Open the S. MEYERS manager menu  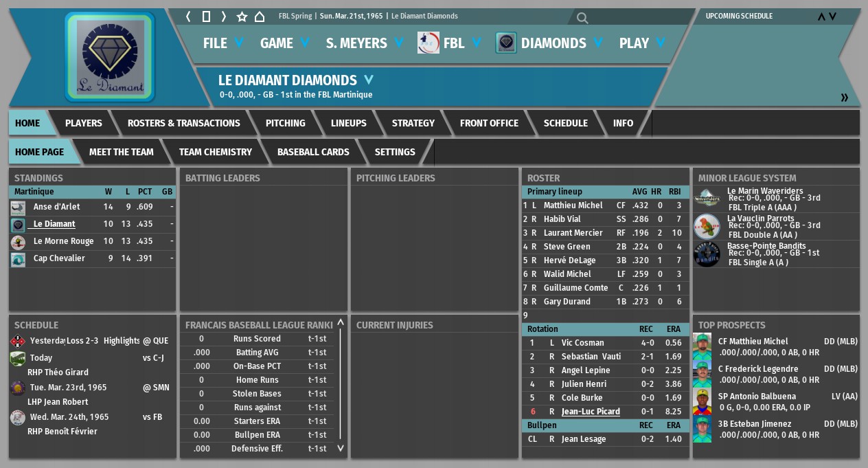[x=365, y=43]
